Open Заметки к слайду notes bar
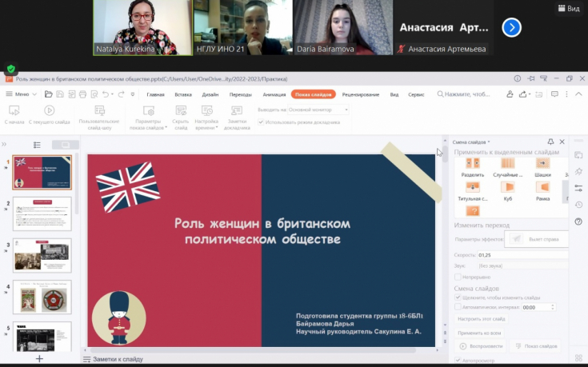This screenshot has width=588, height=367. [x=113, y=359]
